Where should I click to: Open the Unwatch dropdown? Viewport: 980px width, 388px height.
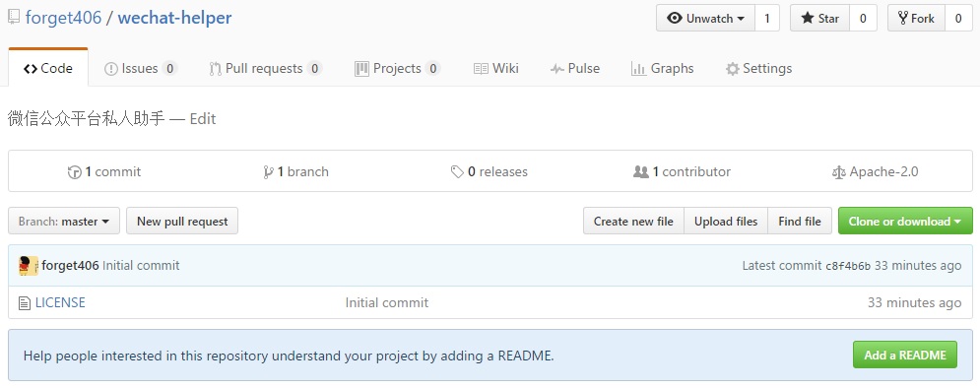pyautogui.click(x=705, y=18)
